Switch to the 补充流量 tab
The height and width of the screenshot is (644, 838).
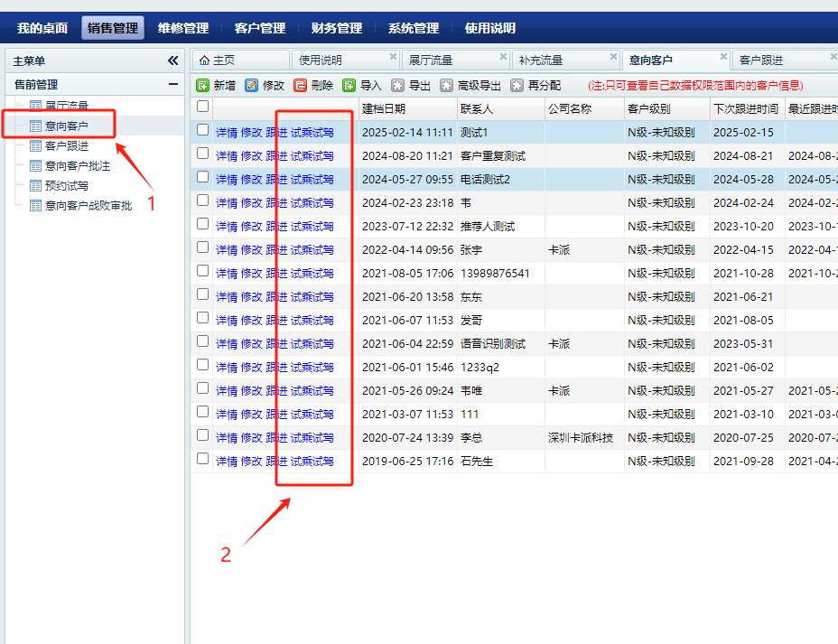tap(541, 61)
